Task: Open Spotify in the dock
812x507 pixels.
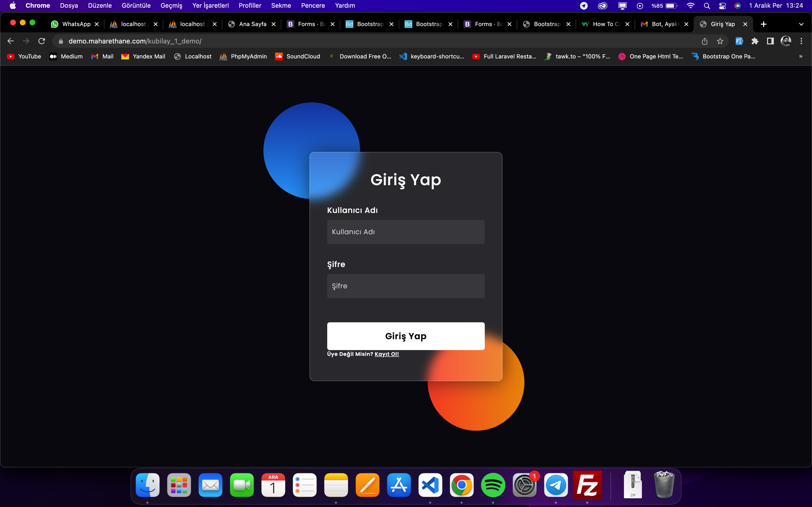Action: 493,485
